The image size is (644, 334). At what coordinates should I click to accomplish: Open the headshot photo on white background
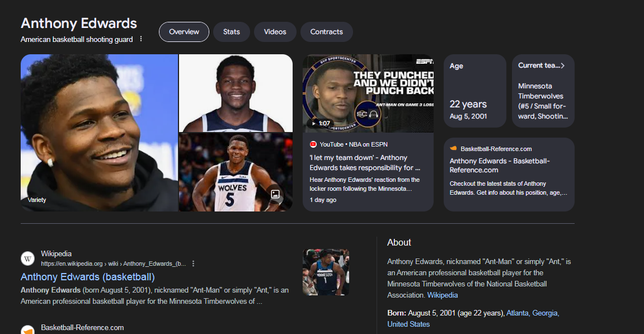click(236, 93)
